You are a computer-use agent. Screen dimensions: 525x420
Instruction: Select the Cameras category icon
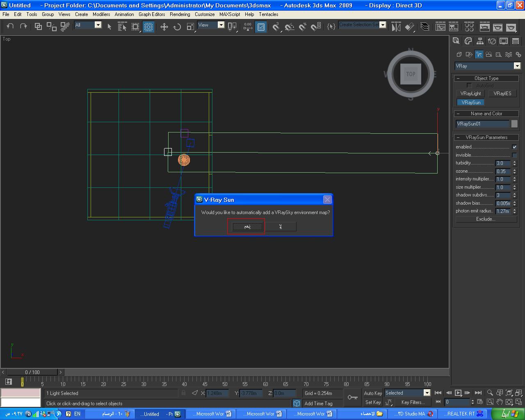[x=489, y=54]
